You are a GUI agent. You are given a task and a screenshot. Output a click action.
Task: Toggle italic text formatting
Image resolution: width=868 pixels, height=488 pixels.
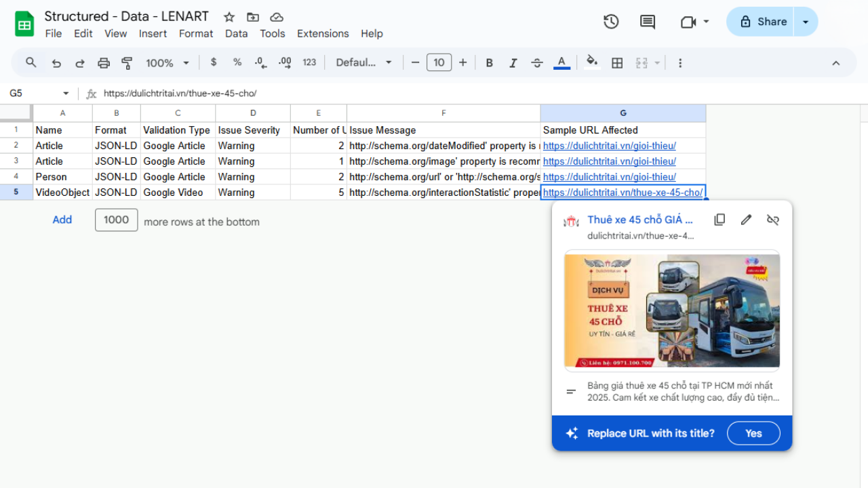(513, 63)
